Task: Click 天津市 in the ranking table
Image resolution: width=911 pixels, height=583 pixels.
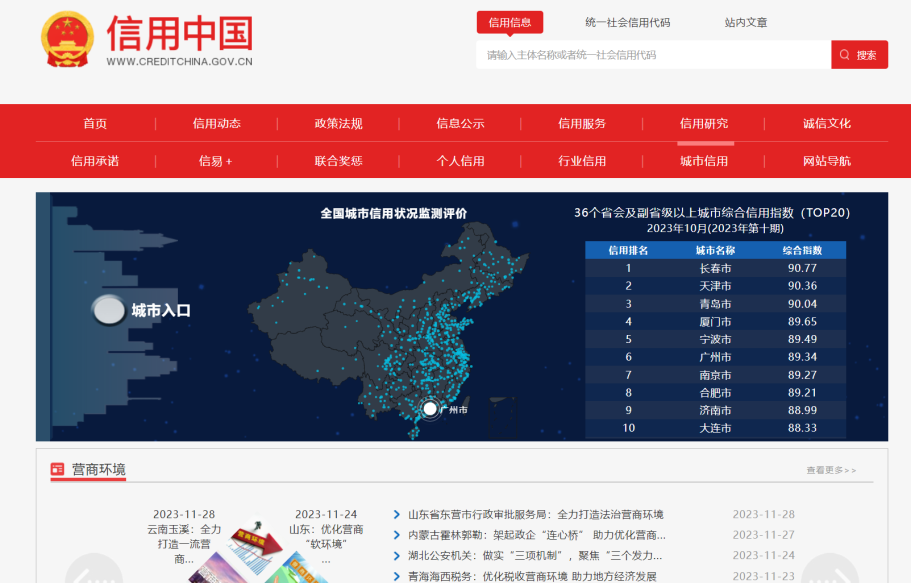Action: click(715, 286)
